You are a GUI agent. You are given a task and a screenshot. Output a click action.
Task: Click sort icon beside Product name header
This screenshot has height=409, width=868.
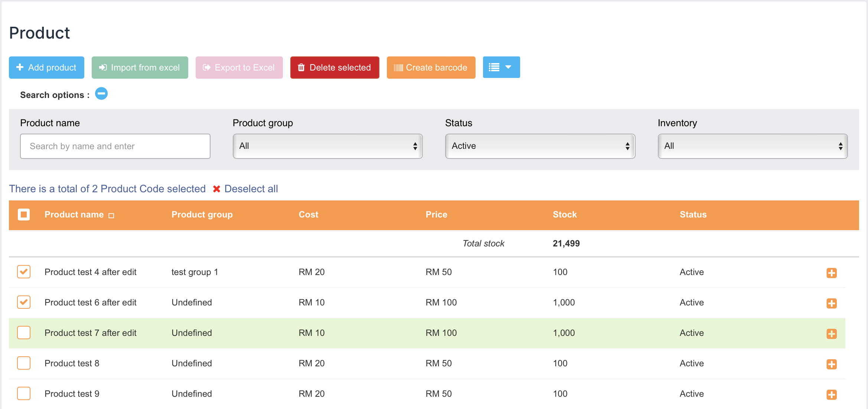coord(111,216)
